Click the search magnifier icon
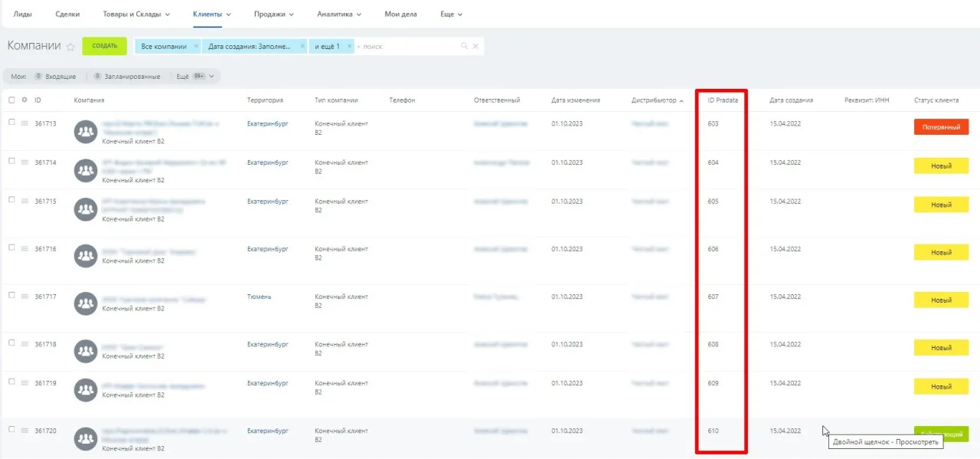980x459 pixels. (464, 46)
